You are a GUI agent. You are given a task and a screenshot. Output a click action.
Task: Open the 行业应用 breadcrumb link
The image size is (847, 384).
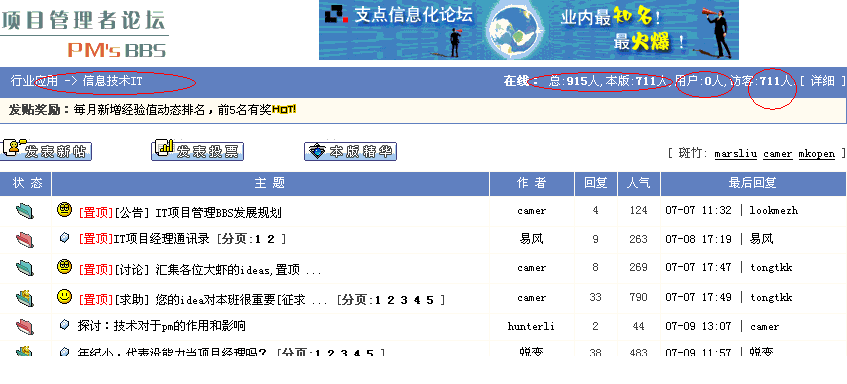click(34, 81)
